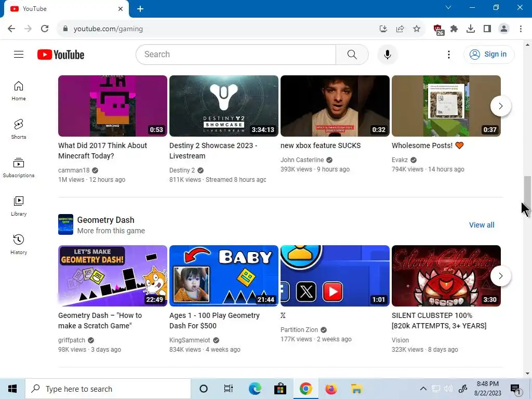Open 'SILENT CLUBSTEP 100%' video title
The width and height of the screenshot is (532, 399).
(x=439, y=321)
